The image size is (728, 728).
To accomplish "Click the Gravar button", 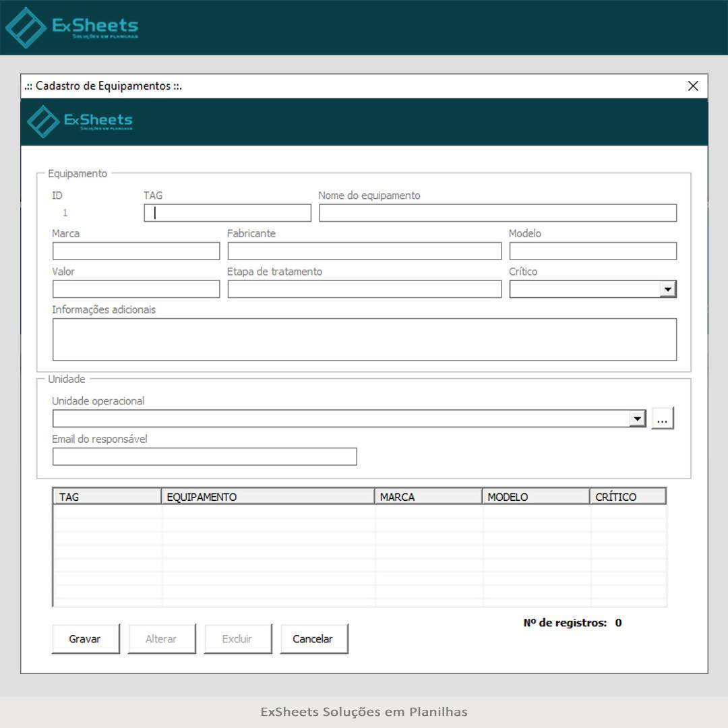I will point(86,639).
